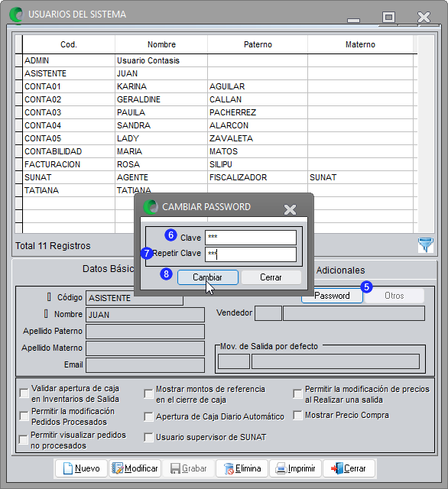Viewport: 448px width, 489px height.
Task: Open the Datos Básicos tab
Action: [x=108, y=269]
